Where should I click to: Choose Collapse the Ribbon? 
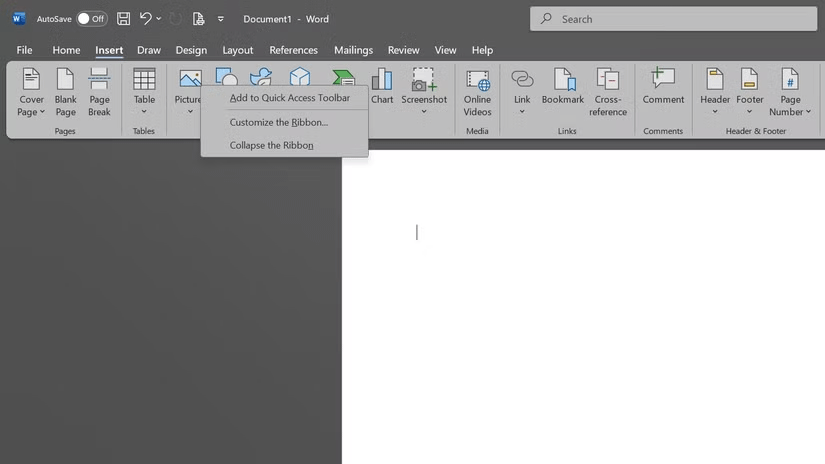(271, 145)
